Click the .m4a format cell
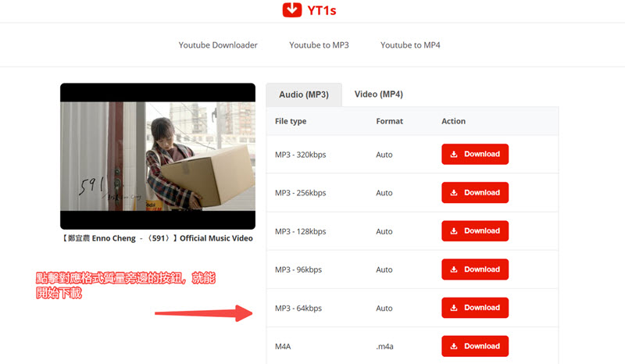The width and height of the screenshot is (625, 364). (x=384, y=347)
